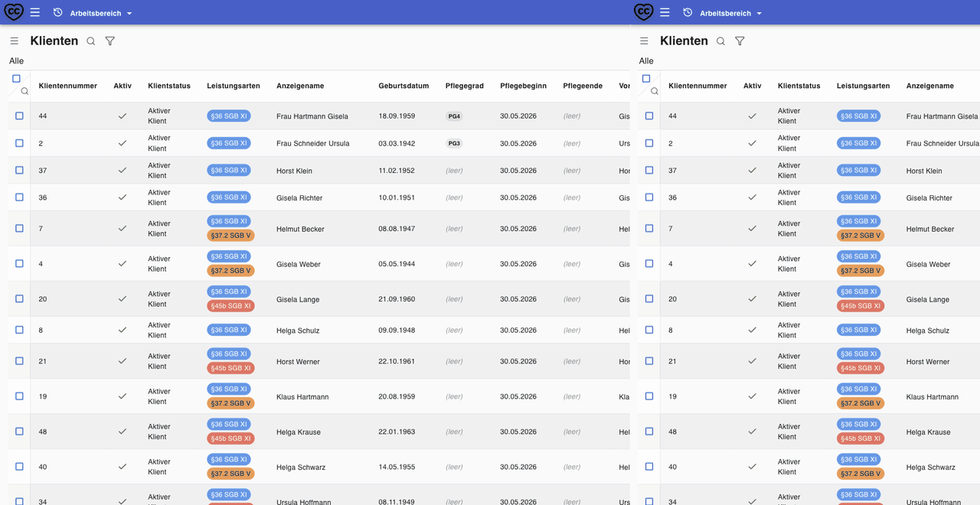Screen dimensions: 980x505
Task: Sort by Geburtsdatum column header in left window
Action: (x=403, y=86)
